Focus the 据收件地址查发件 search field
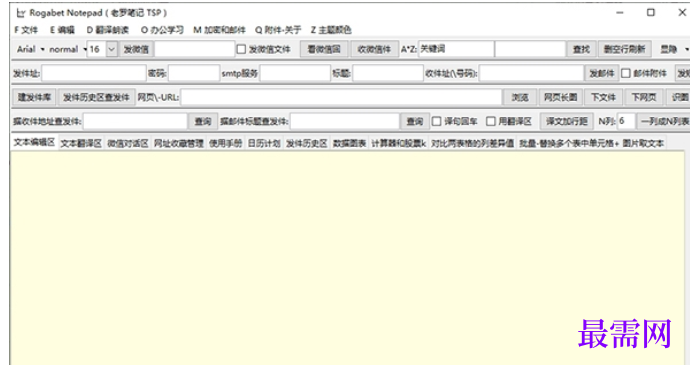This screenshot has width=690, height=365. (x=135, y=121)
